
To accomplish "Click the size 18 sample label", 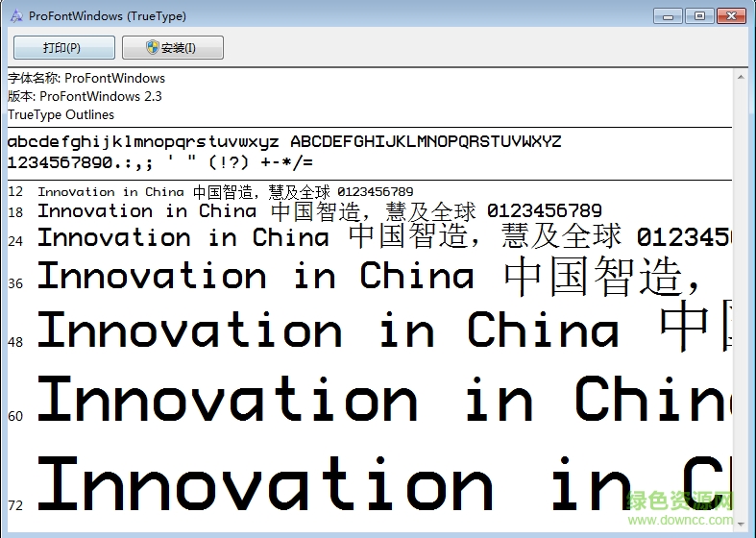I will pos(15,212).
